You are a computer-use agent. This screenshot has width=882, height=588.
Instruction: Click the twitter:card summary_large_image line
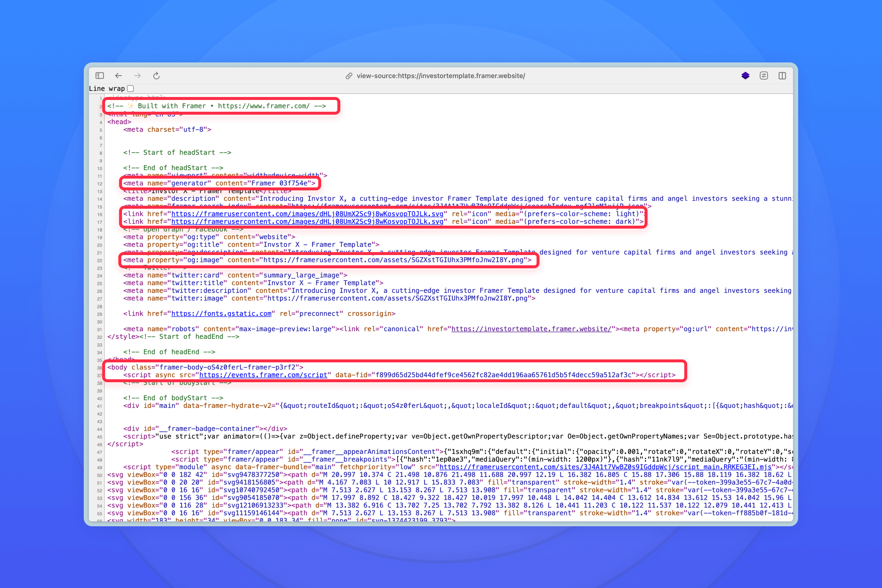[236, 275]
